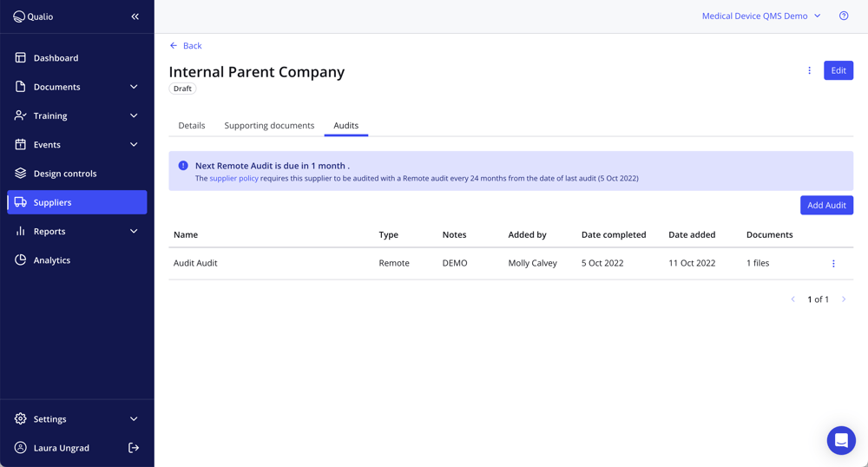Open the help question mark icon
This screenshot has width=868, height=467.
click(844, 16)
